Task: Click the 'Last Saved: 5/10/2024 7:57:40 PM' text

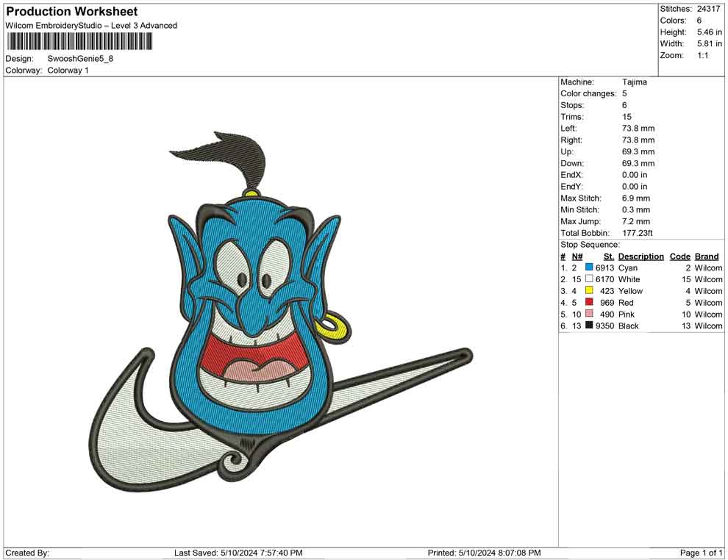Action: [239, 553]
